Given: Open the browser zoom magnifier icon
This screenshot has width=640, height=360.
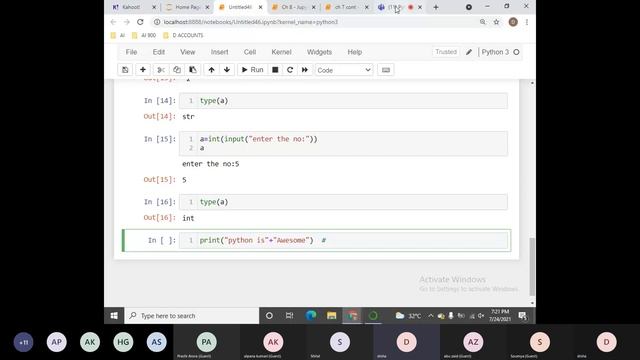Looking at the screenshot, I should click(483, 22).
